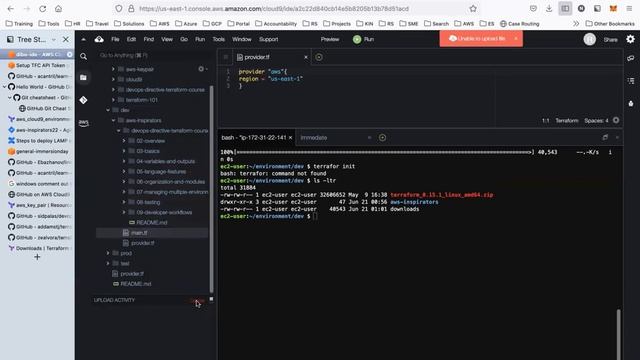Click the Cloud9 cloud logo in the menu bar
The image size is (640, 360).
coord(99,39)
